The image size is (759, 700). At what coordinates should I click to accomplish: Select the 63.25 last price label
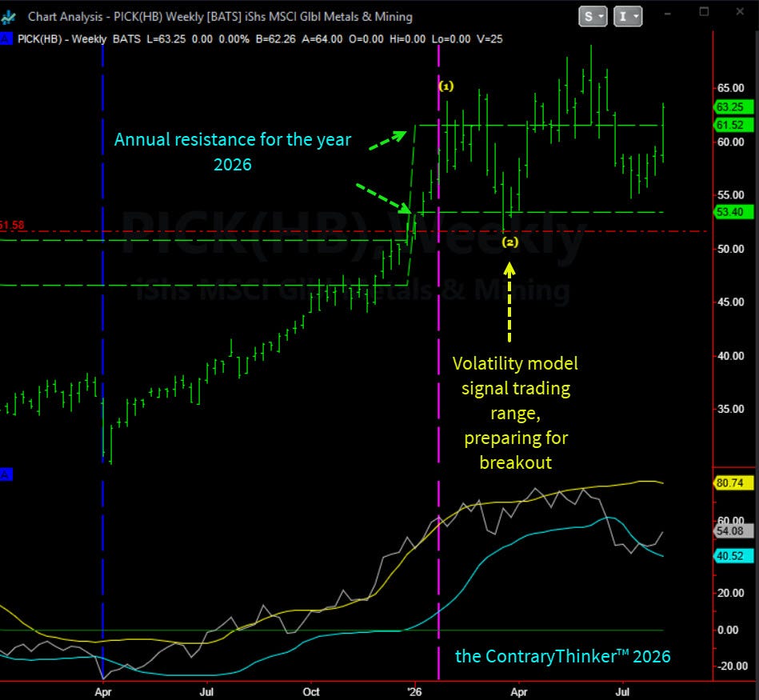(733, 106)
